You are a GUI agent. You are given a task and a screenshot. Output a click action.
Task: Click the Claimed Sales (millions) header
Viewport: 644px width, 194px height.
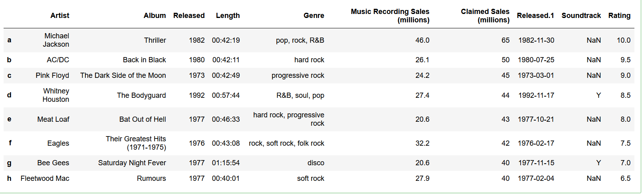click(485, 16)
